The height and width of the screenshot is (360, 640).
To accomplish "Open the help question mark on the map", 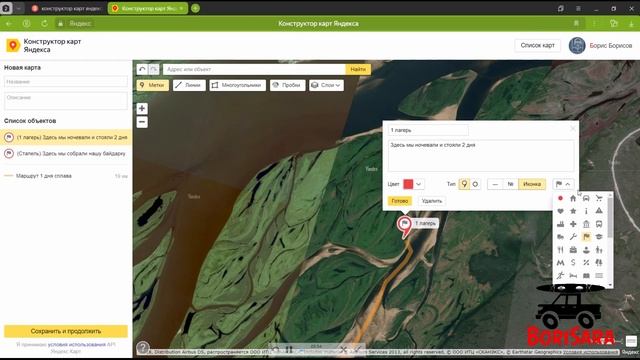I will click(x=143, y=348).
